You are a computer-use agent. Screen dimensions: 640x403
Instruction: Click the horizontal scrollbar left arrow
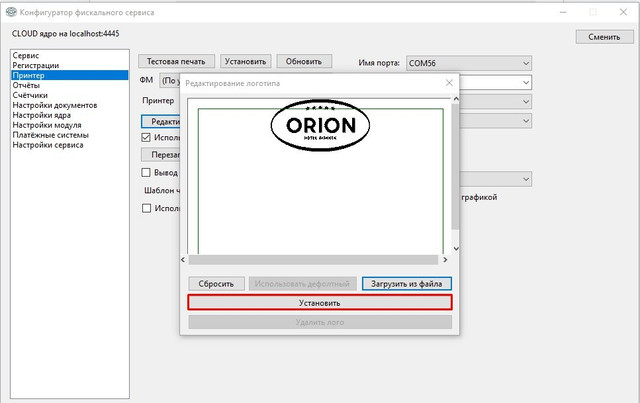(183, 260)
